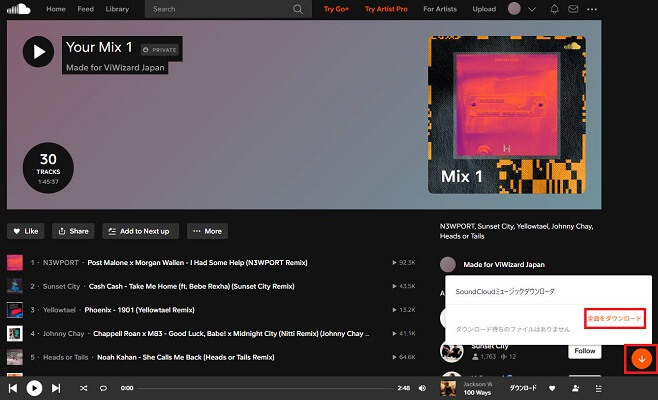Click the search magnifier icon
The image size is (658, 400).
298,9
